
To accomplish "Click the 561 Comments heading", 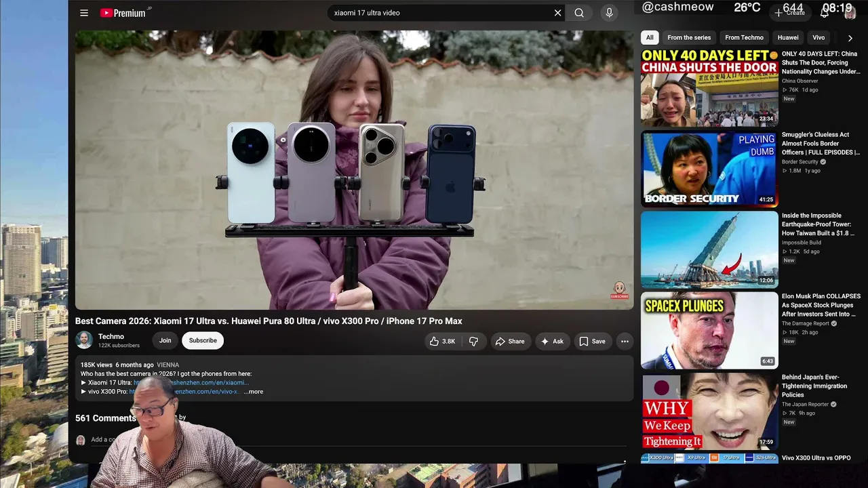I will [x=106, y=418].
